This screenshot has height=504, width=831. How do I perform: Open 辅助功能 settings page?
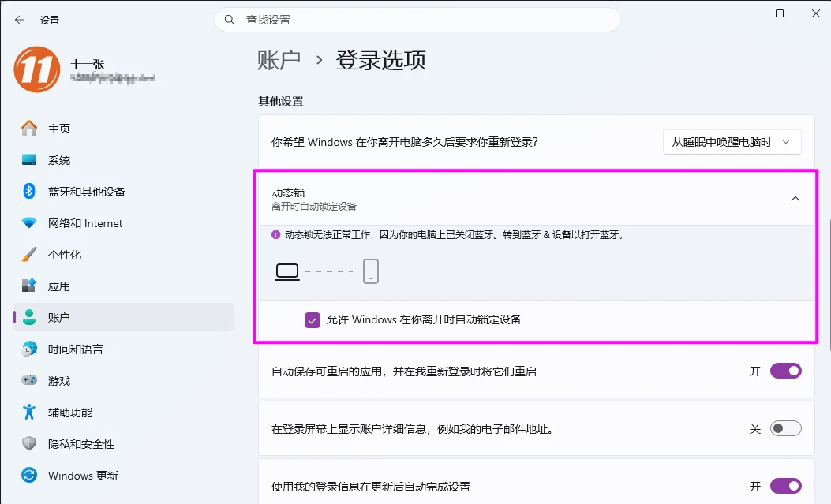click(124, 412)
